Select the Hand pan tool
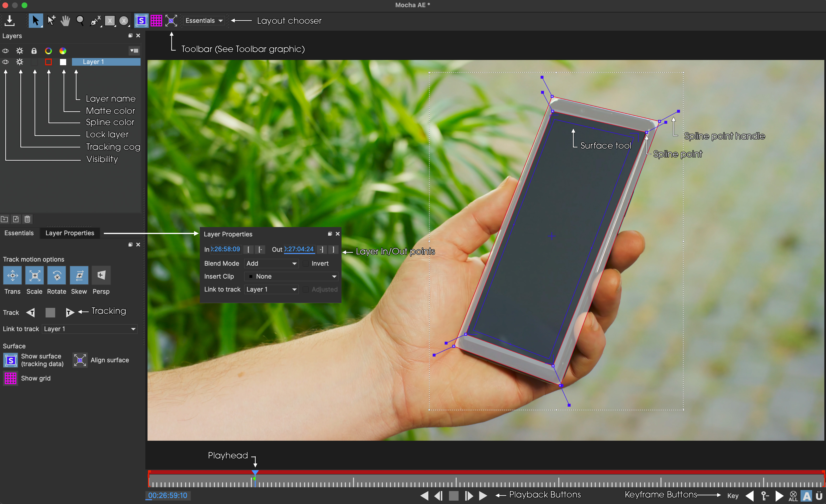Screen dimensions: 826x504 tap(65, 21)
